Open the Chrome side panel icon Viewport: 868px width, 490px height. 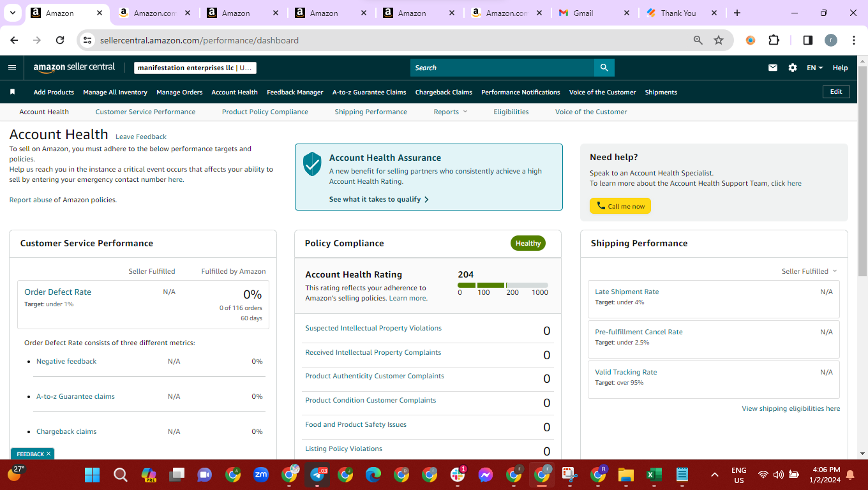coord(807,40)
